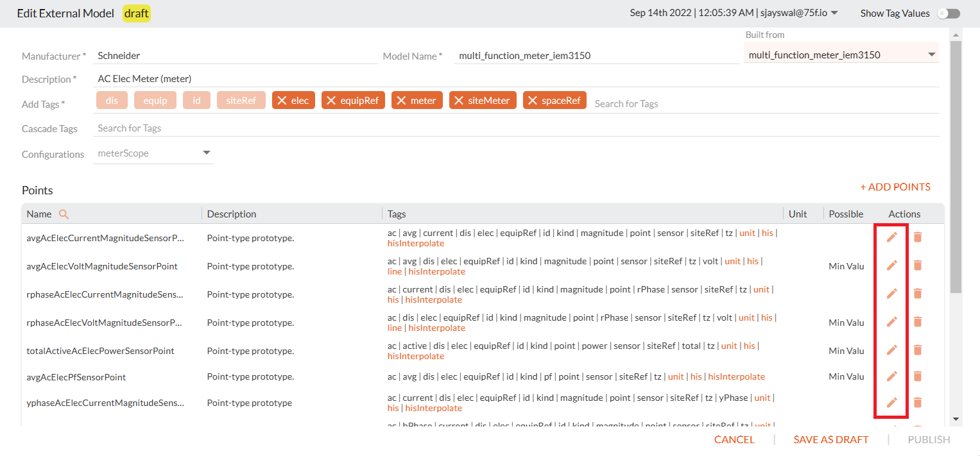980x456 pixels.
Task: Edit the yphaseAcElecCurrentMagnitudeSens... point
Action: point(891,402)
